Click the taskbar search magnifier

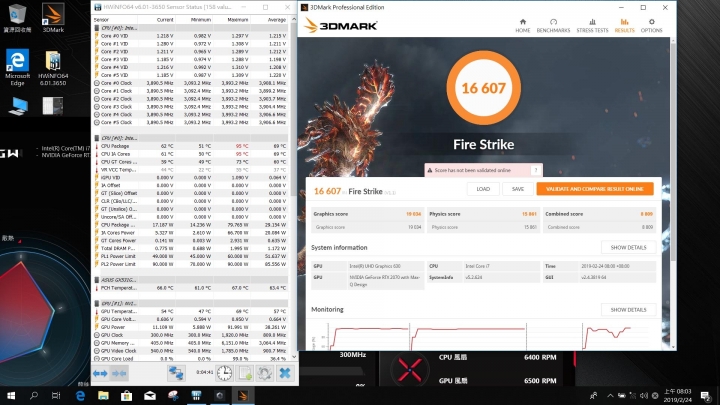[x=34, y=395]
